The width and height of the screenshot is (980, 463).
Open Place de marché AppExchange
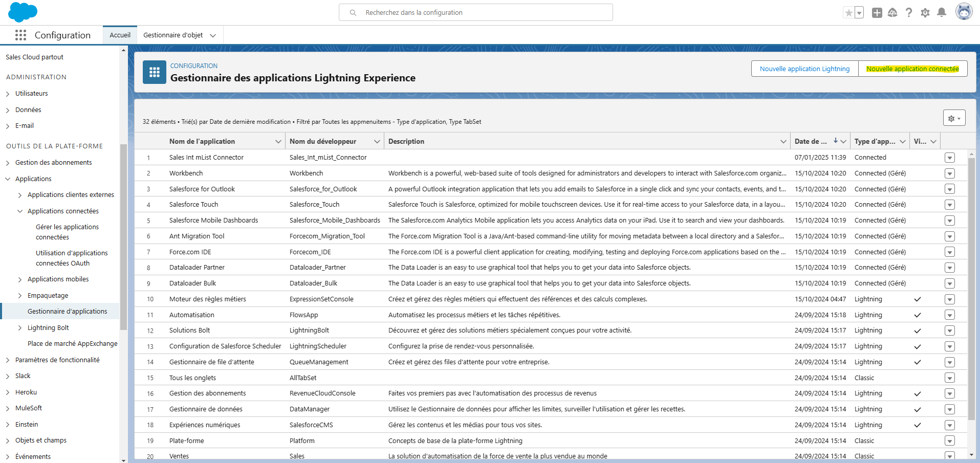[73, 343]
